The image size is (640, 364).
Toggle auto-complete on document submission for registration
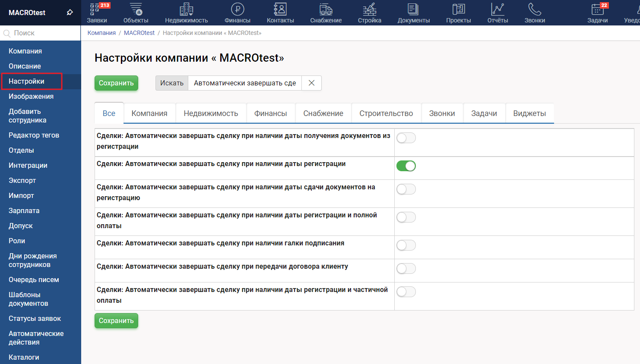click(406, 189)
